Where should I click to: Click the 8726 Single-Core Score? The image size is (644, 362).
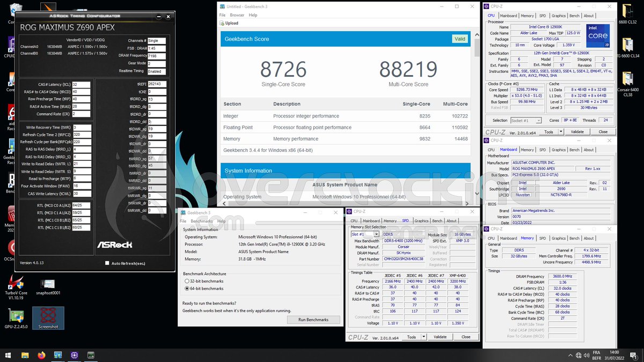point(283,70)
